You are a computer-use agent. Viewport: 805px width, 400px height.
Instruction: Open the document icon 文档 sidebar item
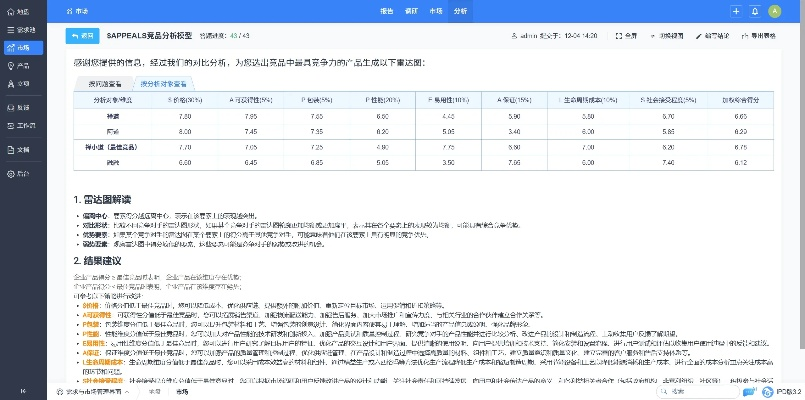click(x=22, y=148)
